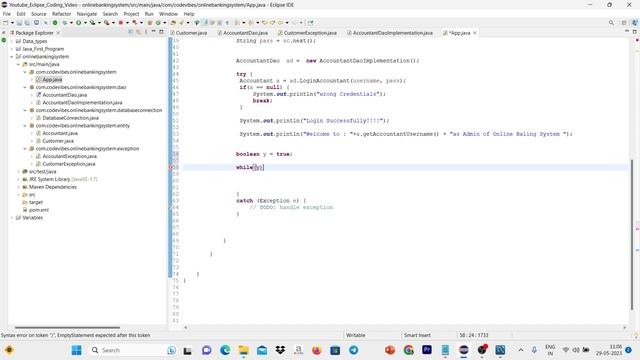Collapse the src/main/java folder
The width and height of the screenshot is (640, 360).
(18, 64)
